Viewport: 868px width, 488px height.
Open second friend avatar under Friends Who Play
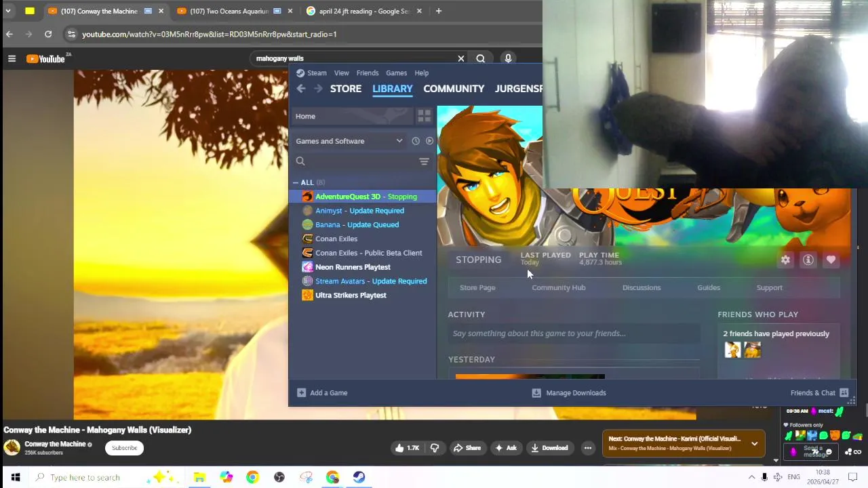[753, 350]
